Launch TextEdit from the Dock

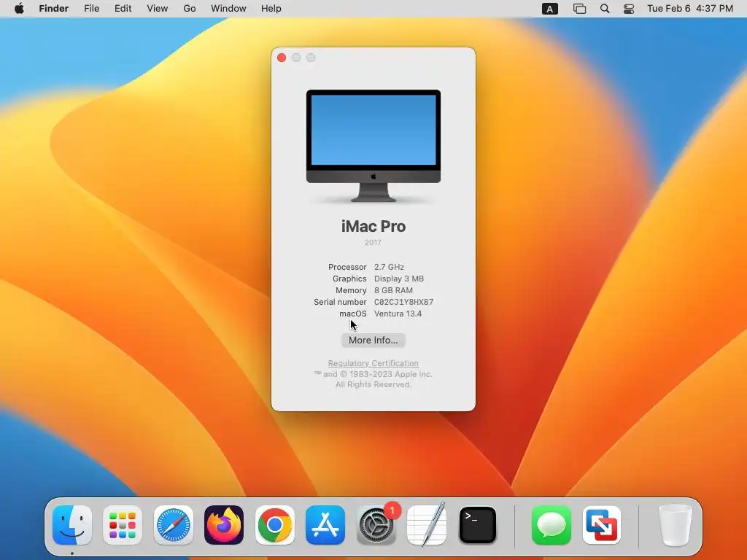coord(427,525)
